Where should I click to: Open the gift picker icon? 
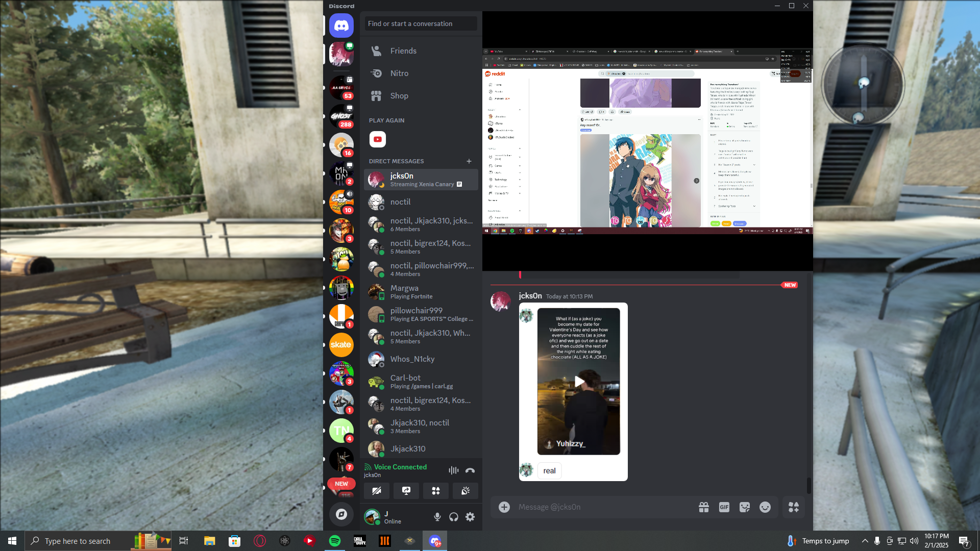[x=704, y=507]
